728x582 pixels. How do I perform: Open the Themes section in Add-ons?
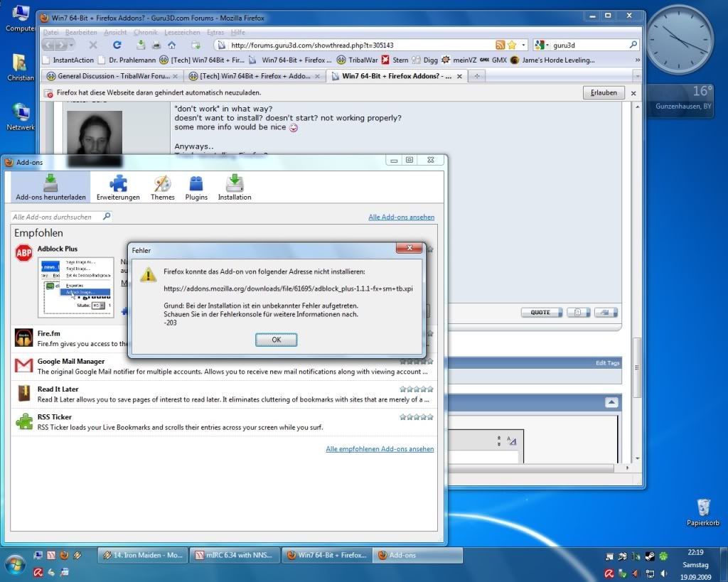pyautogui.click(x=163, y=187)
